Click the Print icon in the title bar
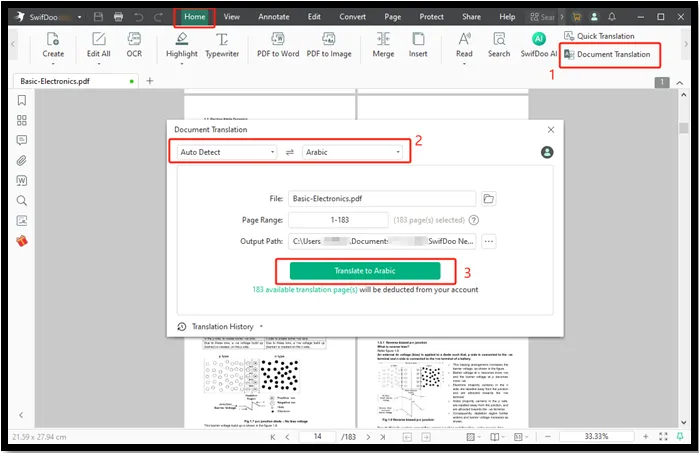The width and height of the screenshot is (699, 453). [x=118, y=17]
